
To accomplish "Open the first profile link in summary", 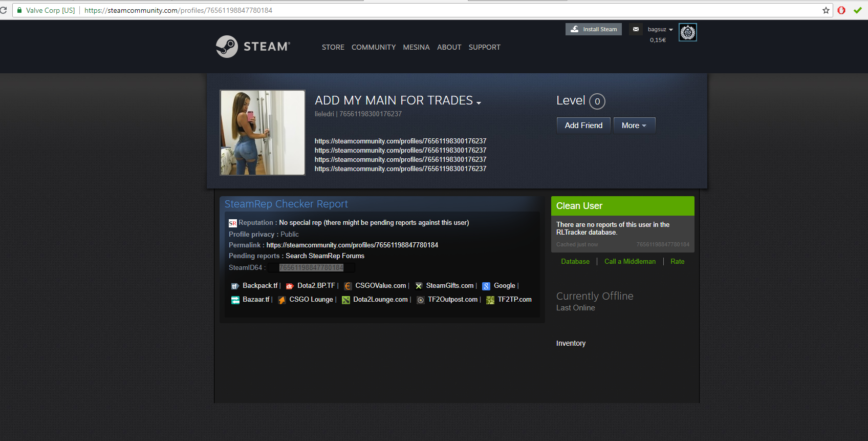I will tap(400, 141).
